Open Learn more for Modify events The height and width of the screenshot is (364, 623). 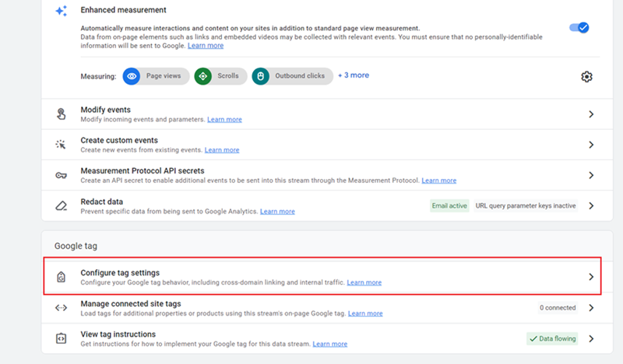(224, 120)
